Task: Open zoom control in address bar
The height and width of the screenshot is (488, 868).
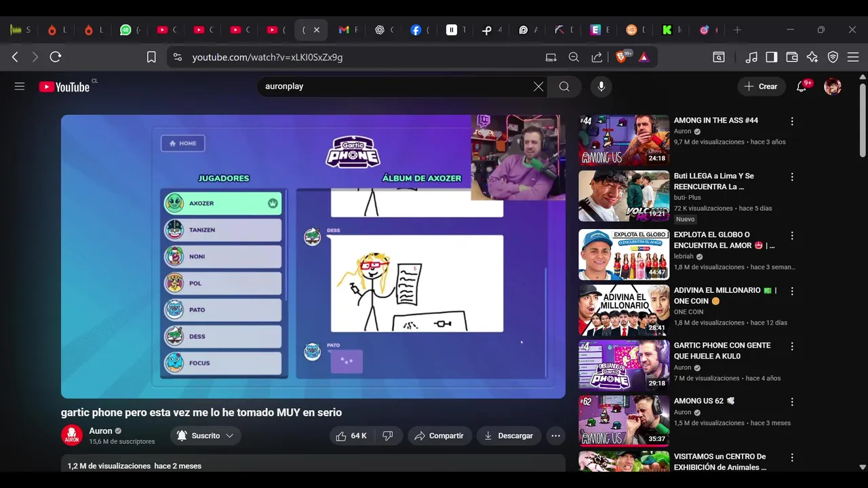Action: pyautogui.click(x=574, y=57)
